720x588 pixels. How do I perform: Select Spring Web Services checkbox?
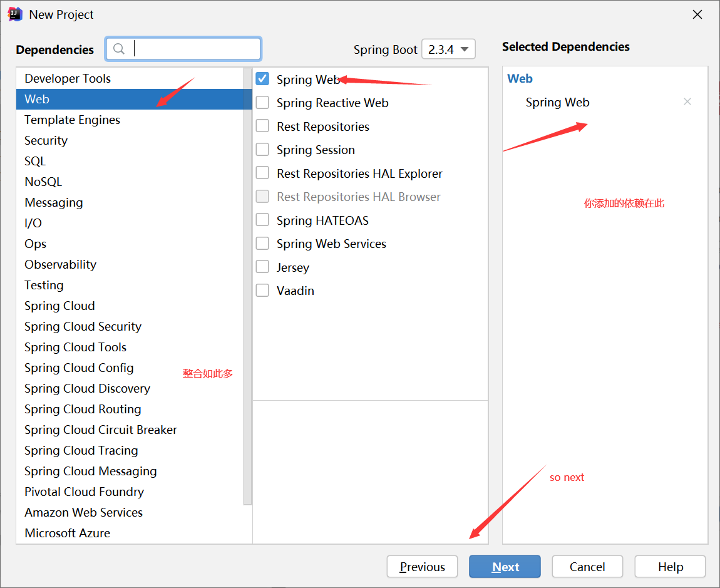(x=262, y=244)
